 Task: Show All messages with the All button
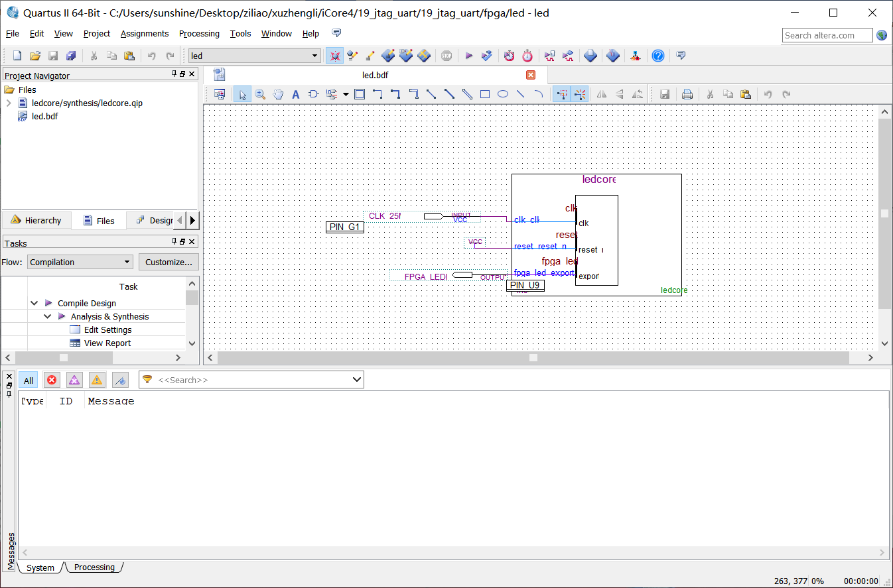click(28, 380)
